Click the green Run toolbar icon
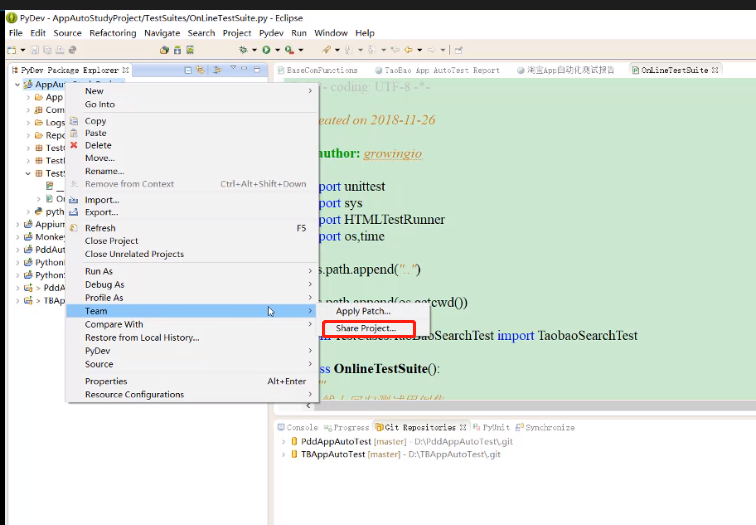Screen dimensions: 756x525 pos(266,50)
